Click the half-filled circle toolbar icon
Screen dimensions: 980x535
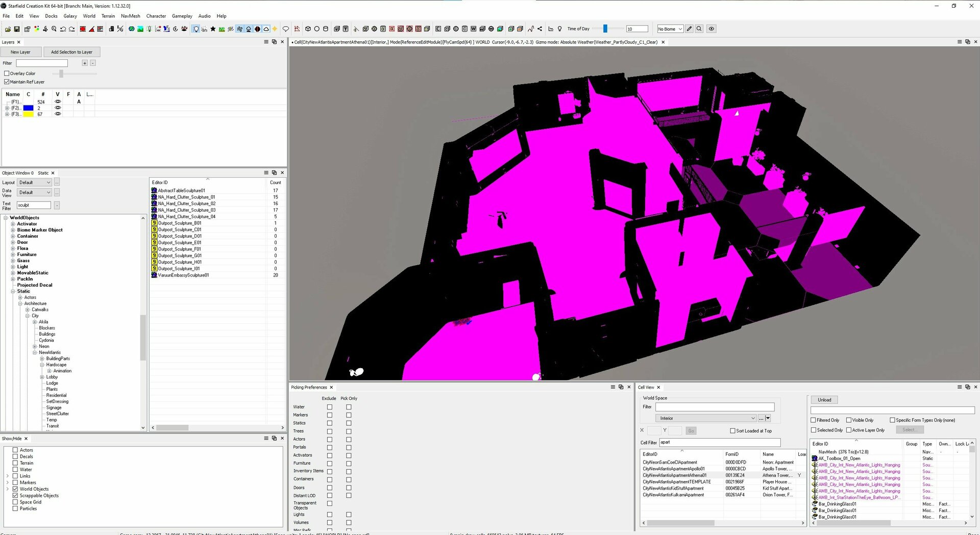tap(257, 29)
